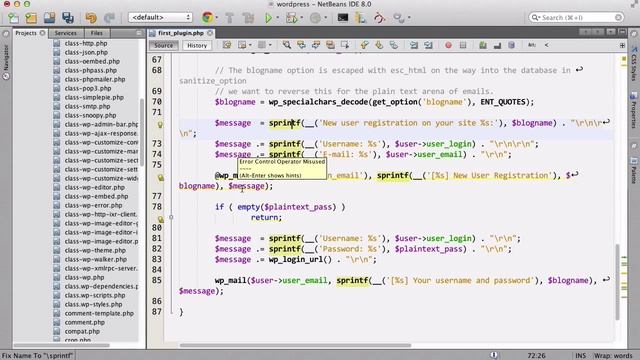Viewport: 640px width, 360px height.
Task: Open the <default> configuration combo box
Action: pyautogui.click(x=160, y=17)
